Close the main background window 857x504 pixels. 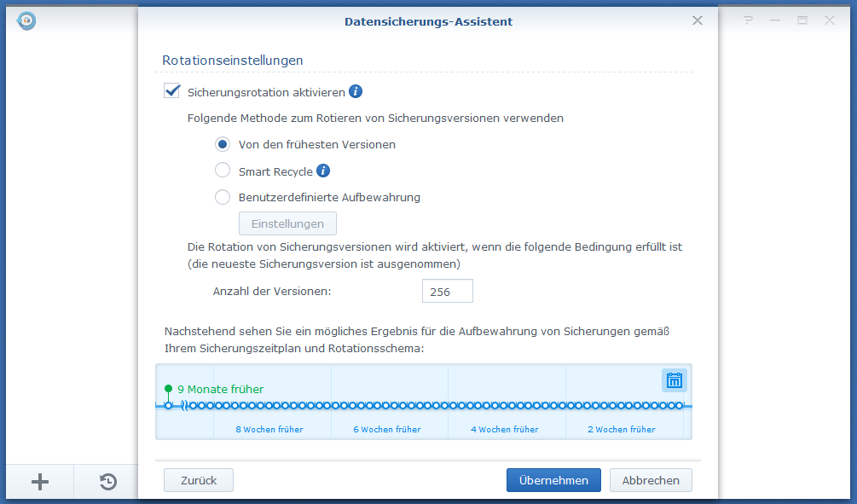(830, 20)
